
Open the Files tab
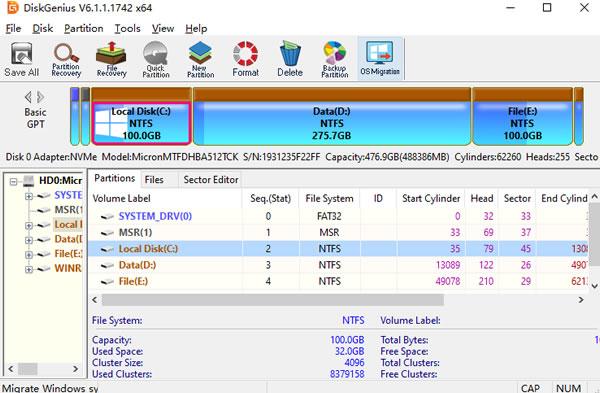pyautogui.click(x=154, y=179)
